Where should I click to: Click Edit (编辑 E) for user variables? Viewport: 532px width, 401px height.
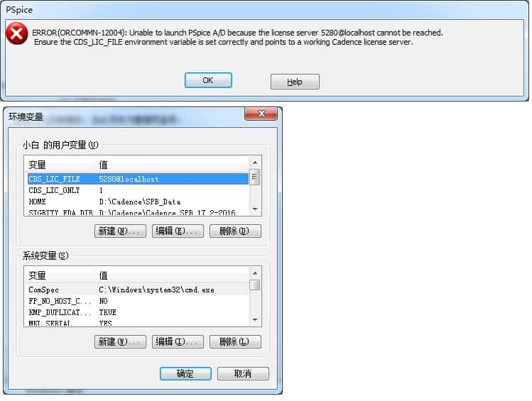[178, 231]
